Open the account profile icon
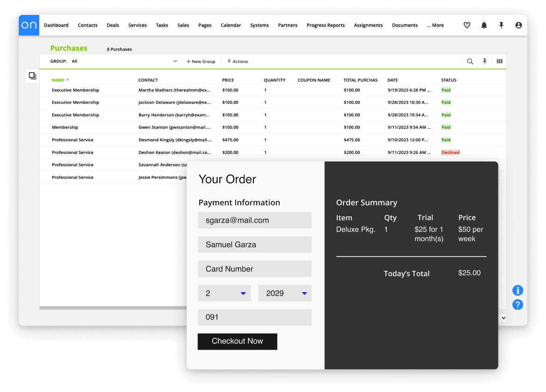Image resolution: width=546 pixels, height=392 pixels. click(518, 25)
